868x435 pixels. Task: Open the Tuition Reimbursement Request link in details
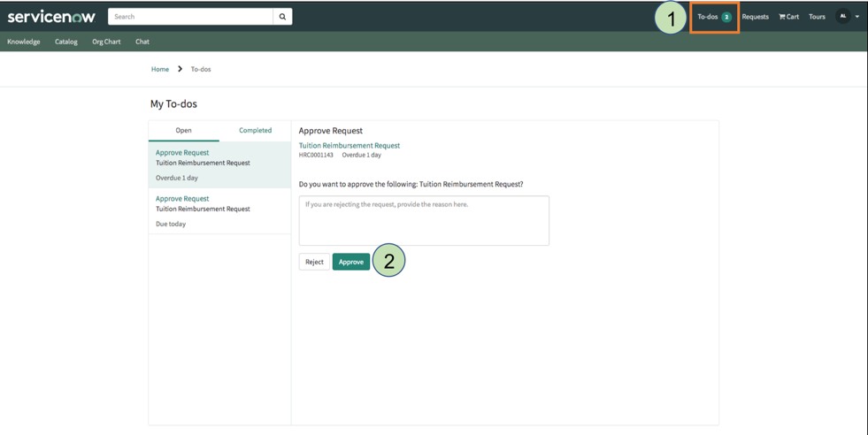tap(350, 146)
